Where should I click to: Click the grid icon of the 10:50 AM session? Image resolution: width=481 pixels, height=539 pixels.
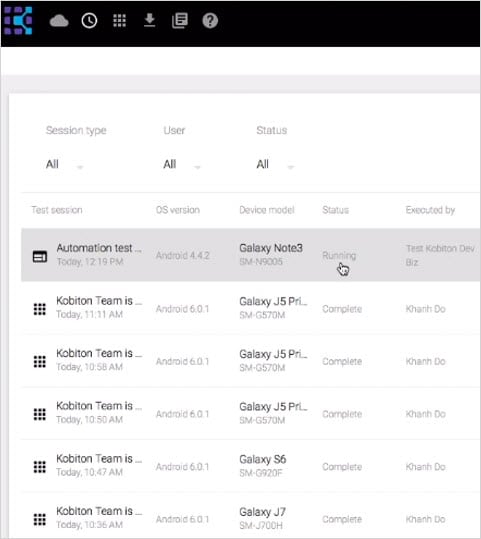click(x=40, y=414)
